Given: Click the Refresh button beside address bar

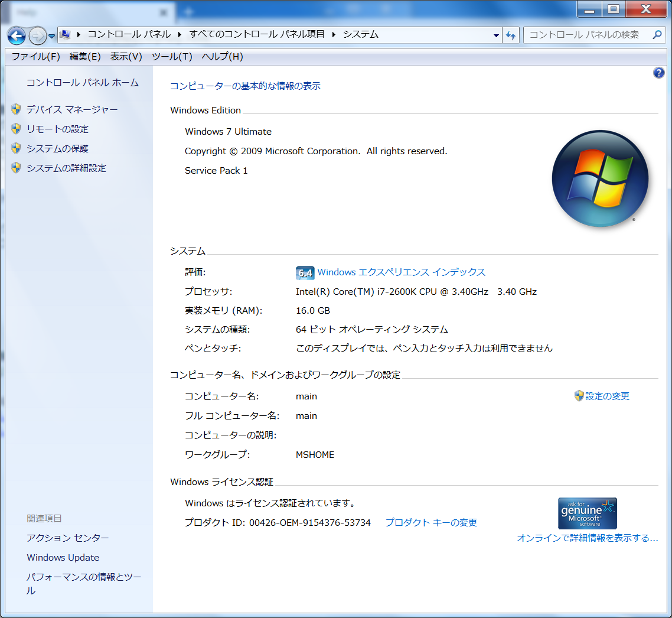Looking at the screenshot, I should pyautogui.click(x=510, y=35).
